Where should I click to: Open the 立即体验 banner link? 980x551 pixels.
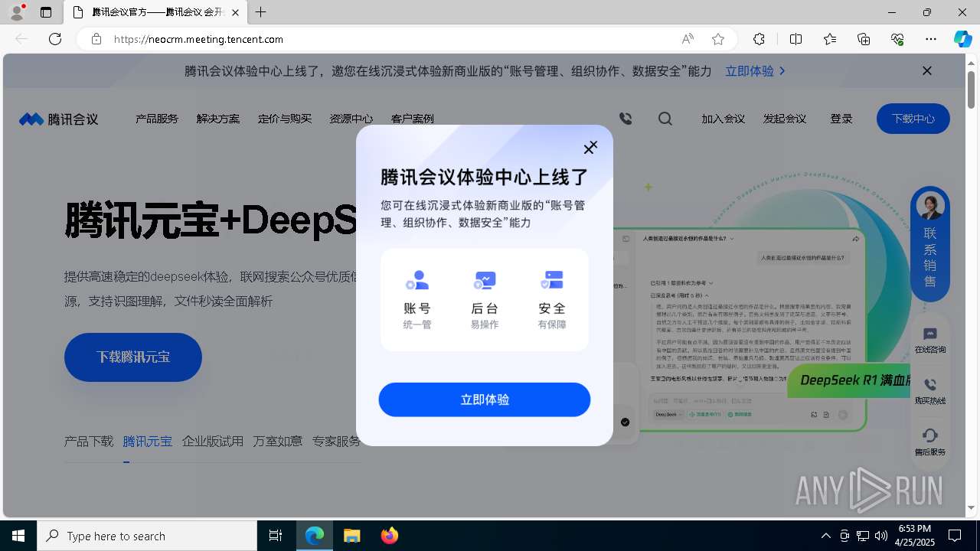tap(755, 70)
